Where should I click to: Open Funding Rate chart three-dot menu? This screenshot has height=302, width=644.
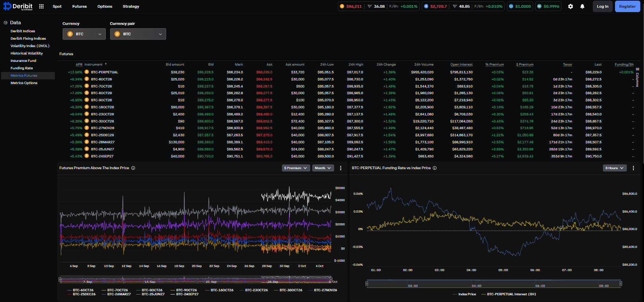(x=633, y=168)
